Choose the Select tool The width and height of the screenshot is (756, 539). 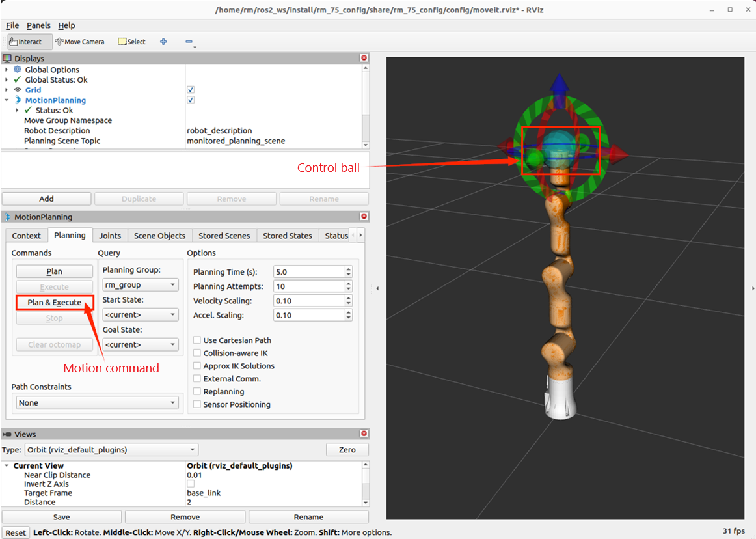(131, 42)
